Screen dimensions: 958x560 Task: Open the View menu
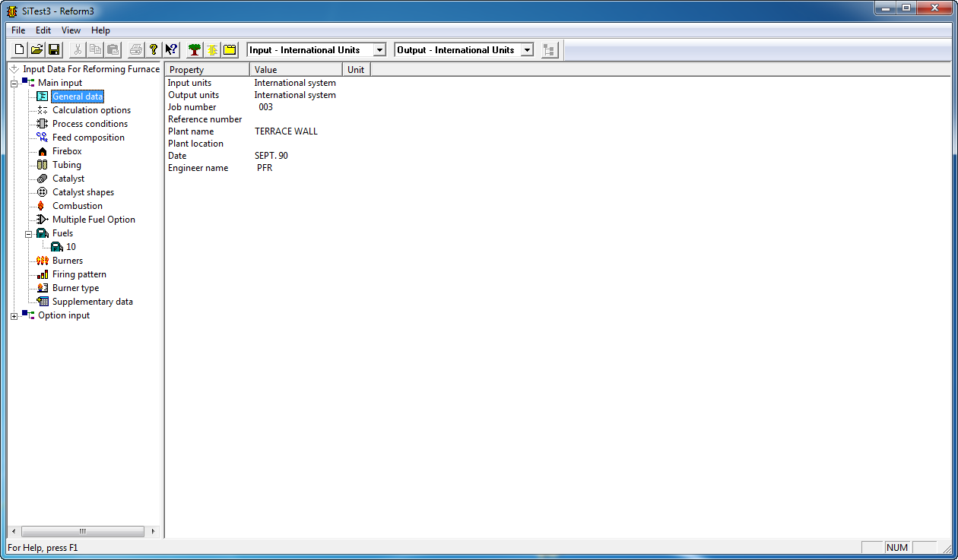point(71,30)
